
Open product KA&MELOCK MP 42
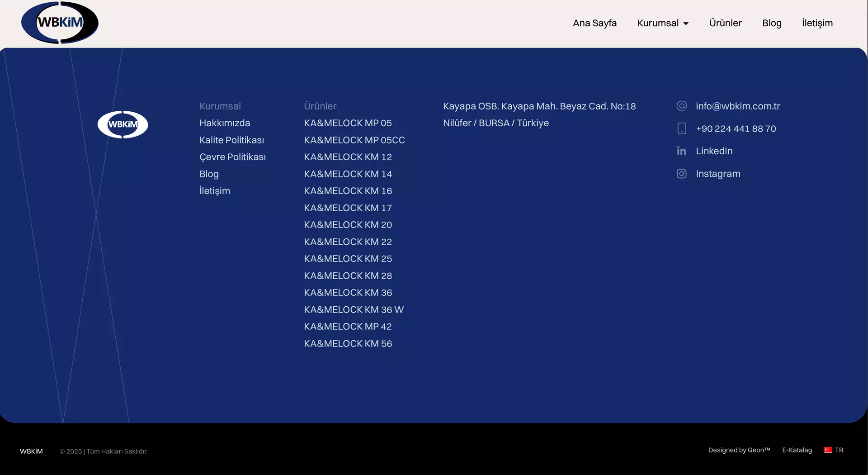(348, 327)
